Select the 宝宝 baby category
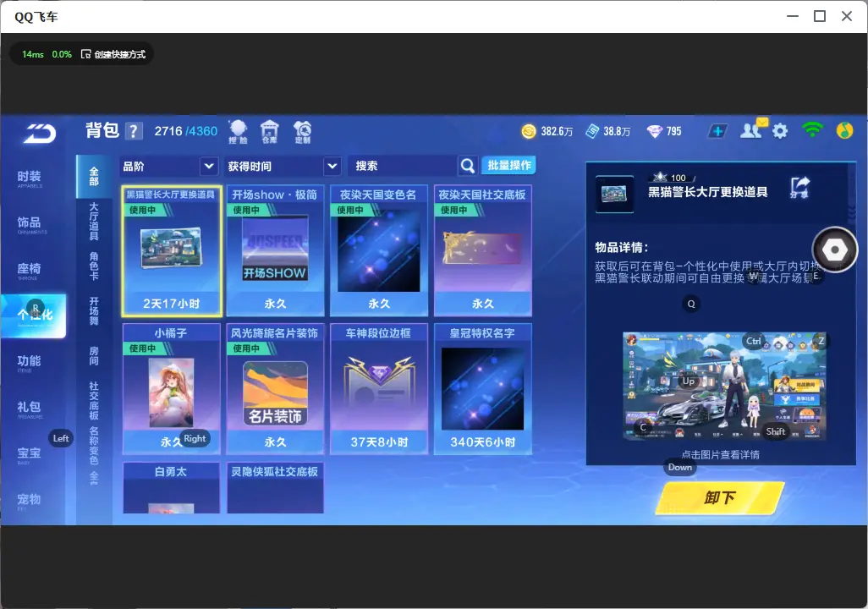This screenshot has width=868, height=609. [x=30, y=454]
